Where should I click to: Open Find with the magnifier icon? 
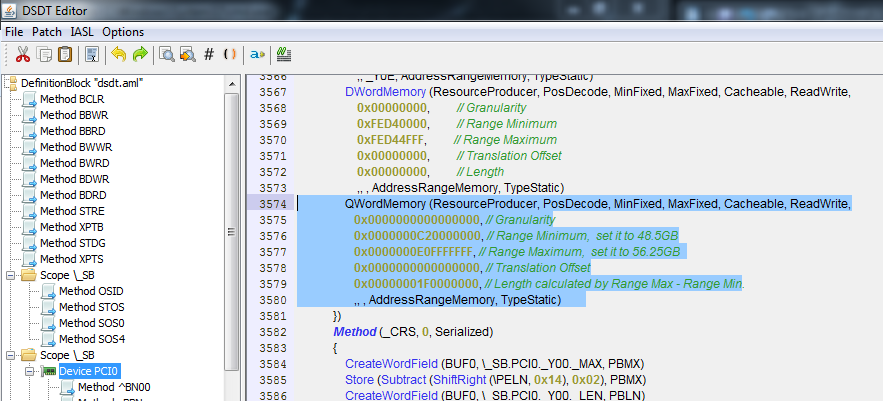point(167,55)
